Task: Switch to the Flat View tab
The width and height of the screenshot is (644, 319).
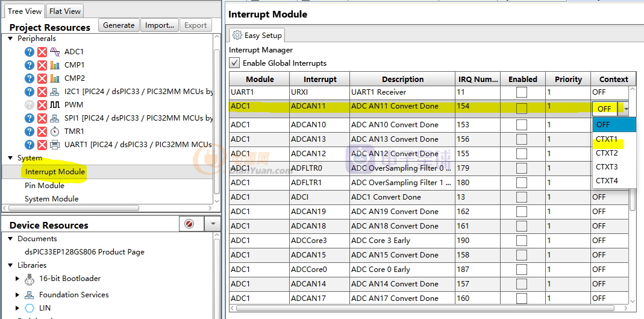Action: 65,11
